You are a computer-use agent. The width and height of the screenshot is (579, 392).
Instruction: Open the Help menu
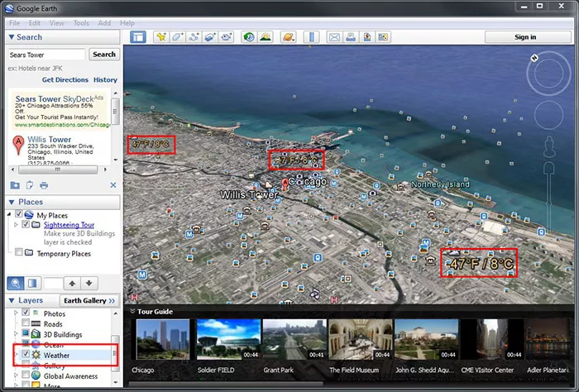click(127, 23)
